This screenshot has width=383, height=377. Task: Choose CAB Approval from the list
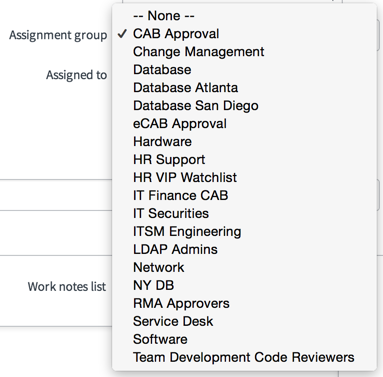coord(244,34)
